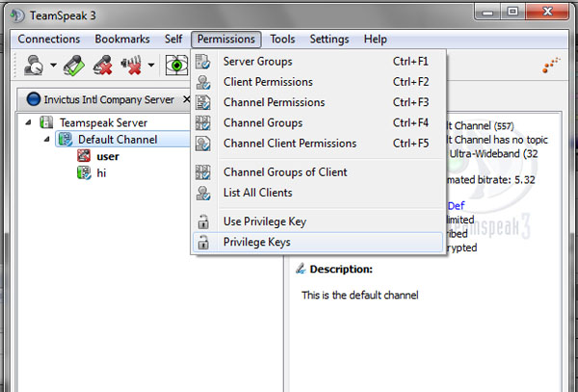The height and width of the screenshot is (392, 578).
Task: Open the Tools menu
Action: point(282,39)
